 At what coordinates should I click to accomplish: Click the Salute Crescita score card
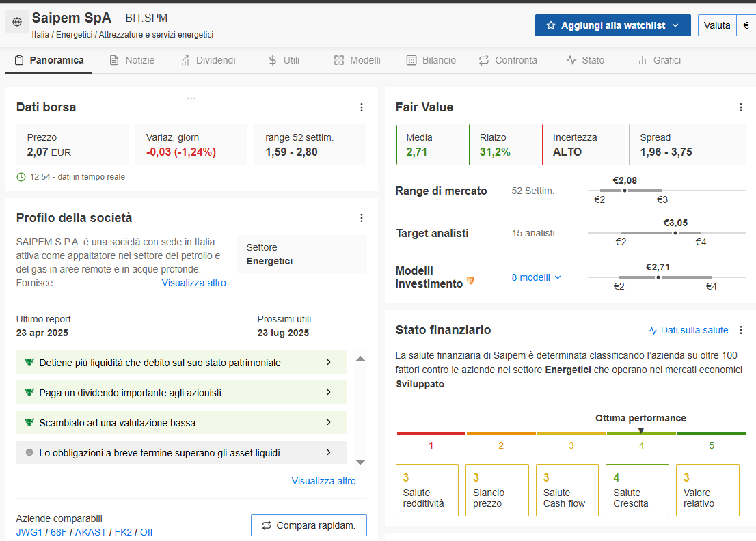click(x=637, y=490)
